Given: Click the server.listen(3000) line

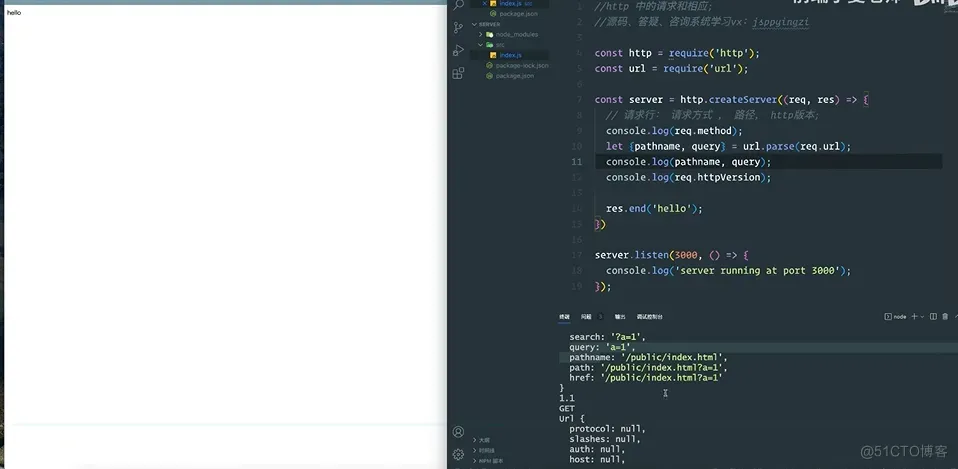Looking at the screenshot, I should pyautogui.click(x=671, y=255).
